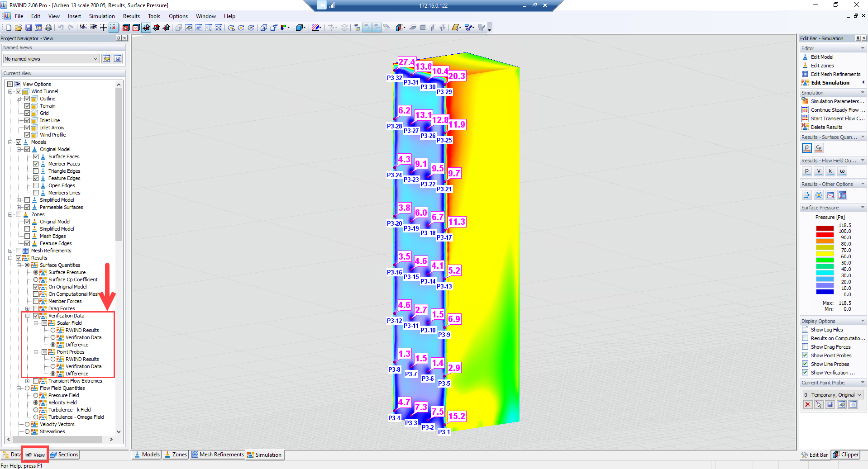Select surface pressure p result button
Image resolution: width=868 pixels, height=469 pixels.
(806, 148)
